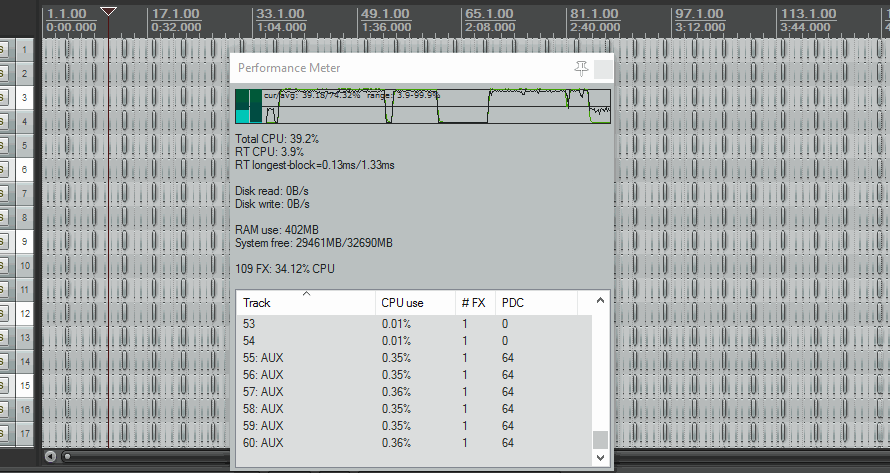
Task: Sort the list by PDC column
Action: 536,303
